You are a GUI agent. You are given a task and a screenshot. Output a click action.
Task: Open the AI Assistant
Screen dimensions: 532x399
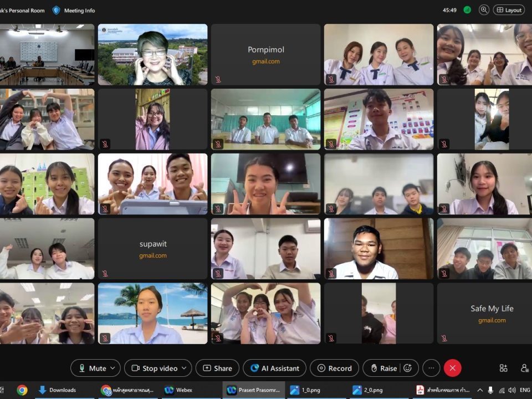274,368
